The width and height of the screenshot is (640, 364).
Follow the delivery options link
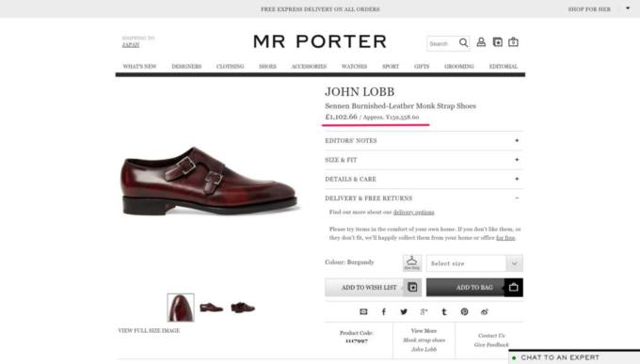(413, 213)
